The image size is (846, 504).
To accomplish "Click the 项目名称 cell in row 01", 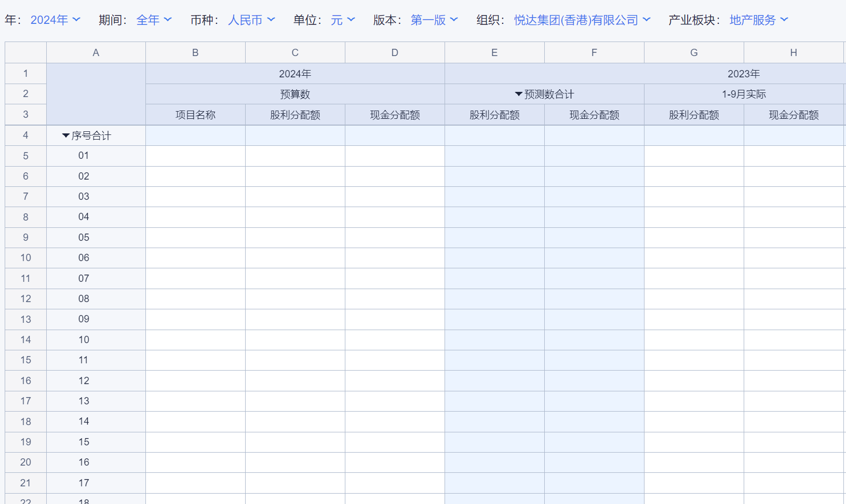I will [x=195, y=156].
